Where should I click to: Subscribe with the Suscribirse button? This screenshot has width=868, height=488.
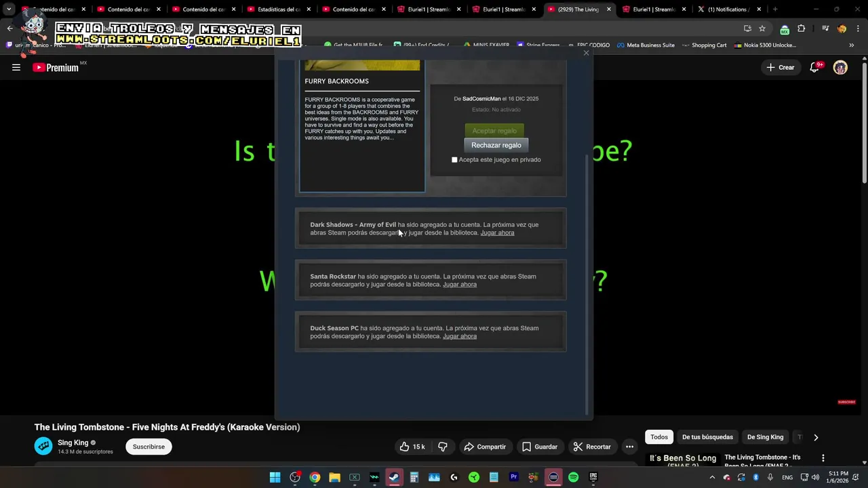pyautogui.click(x=149, y=447)
